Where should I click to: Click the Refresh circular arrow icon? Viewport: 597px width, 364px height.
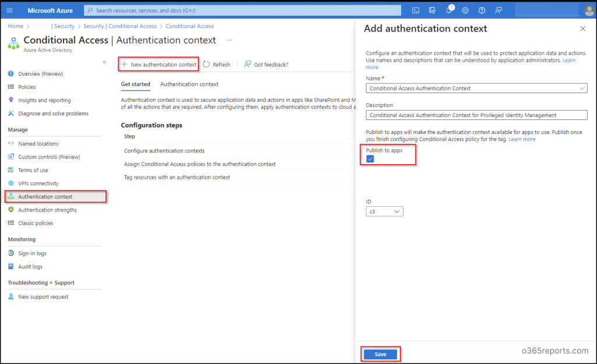[x=206, y=64]
